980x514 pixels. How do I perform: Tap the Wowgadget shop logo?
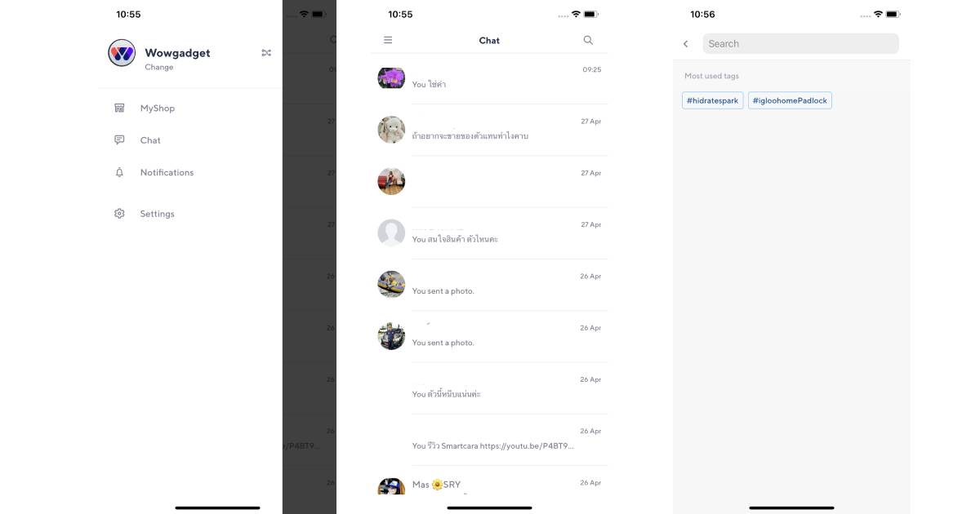tap(122, 53)
